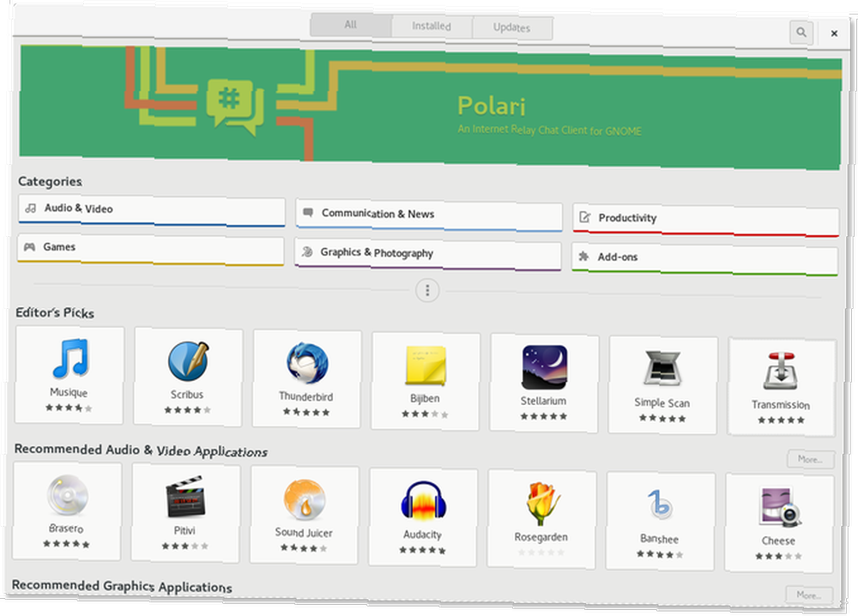The height and width of the screenshot is (616, 858).
Task: Open the Cheese webcam icon
Action: pyautogui.click(x=779, y=508)
